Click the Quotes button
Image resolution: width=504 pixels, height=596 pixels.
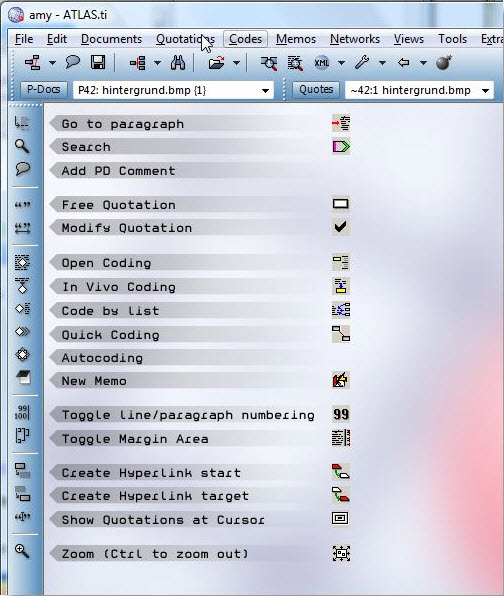point(316,90)
